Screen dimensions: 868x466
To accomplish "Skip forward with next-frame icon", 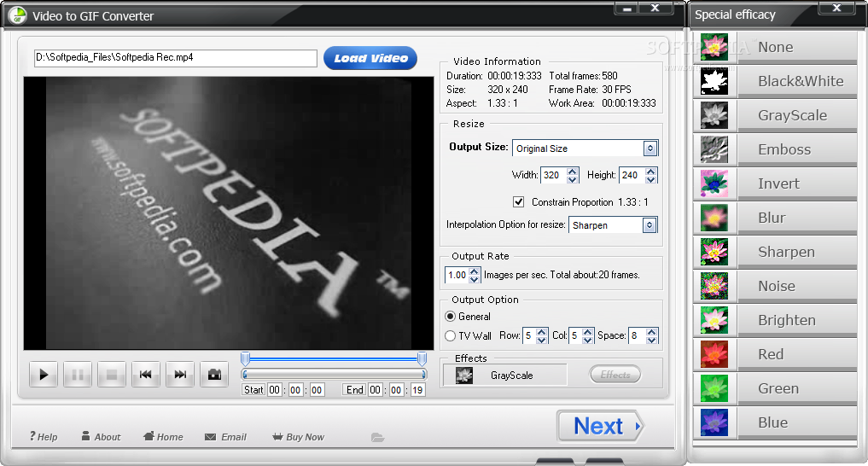I will [180, 375].
